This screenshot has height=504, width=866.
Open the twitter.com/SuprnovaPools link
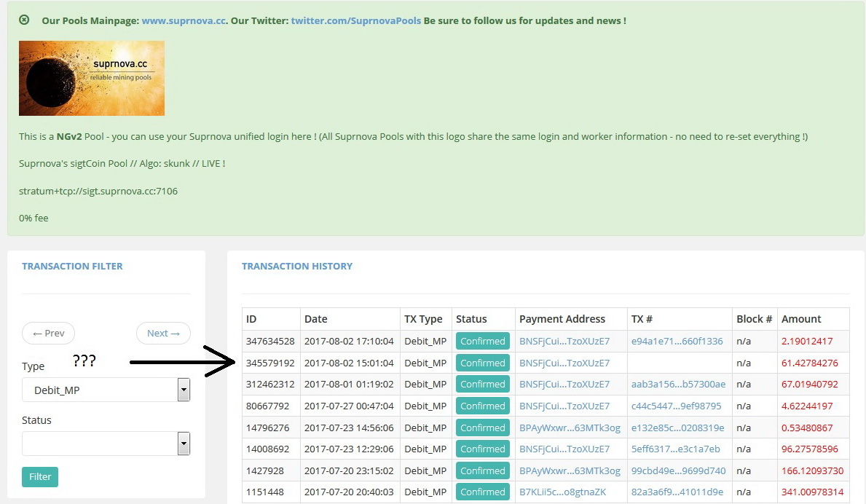[x=355, y=20]
